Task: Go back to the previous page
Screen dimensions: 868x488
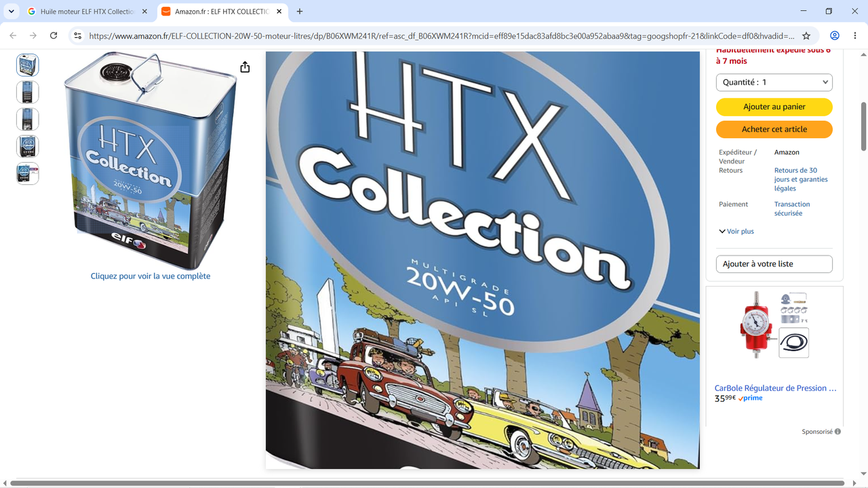Action: (x=13, y=36)
